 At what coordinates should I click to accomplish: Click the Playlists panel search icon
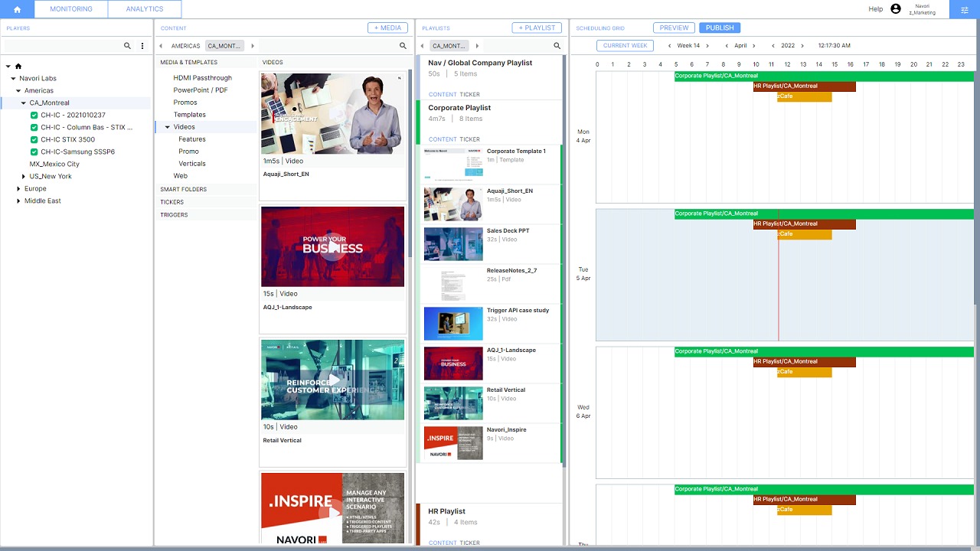pyautogui.click(x=557, y=46)
